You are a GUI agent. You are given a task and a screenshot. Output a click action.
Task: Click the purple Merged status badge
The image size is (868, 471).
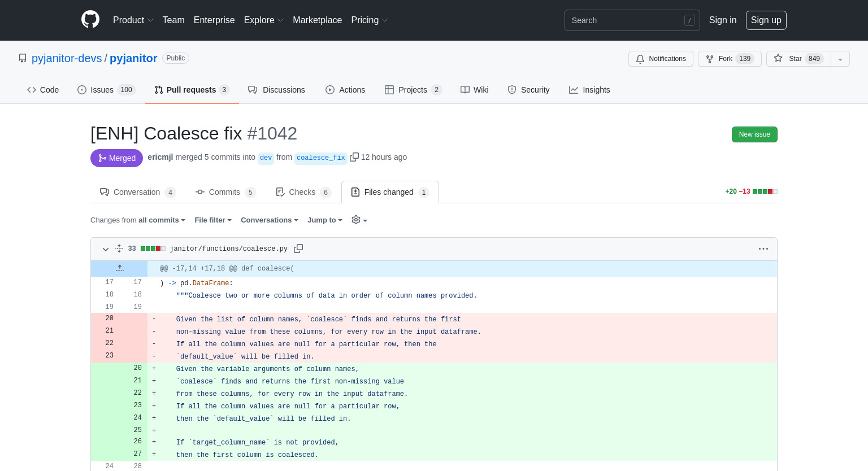tap(116, 158)
